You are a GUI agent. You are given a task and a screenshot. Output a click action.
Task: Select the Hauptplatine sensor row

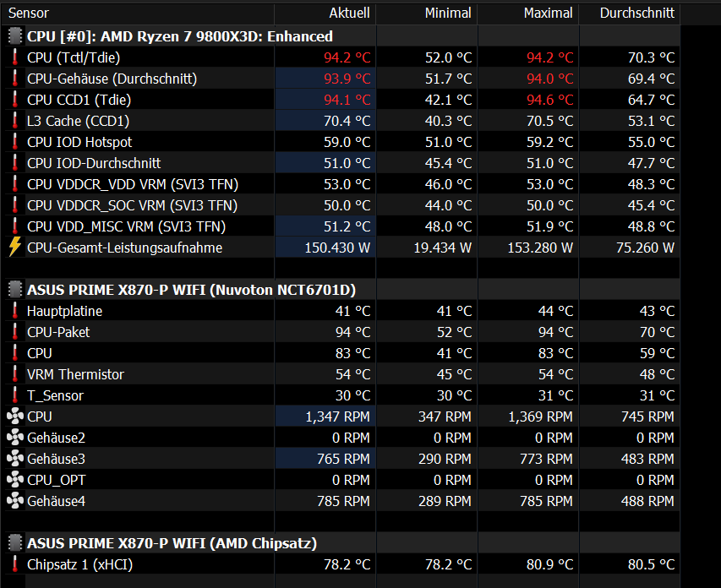click(x=341, y=311)
